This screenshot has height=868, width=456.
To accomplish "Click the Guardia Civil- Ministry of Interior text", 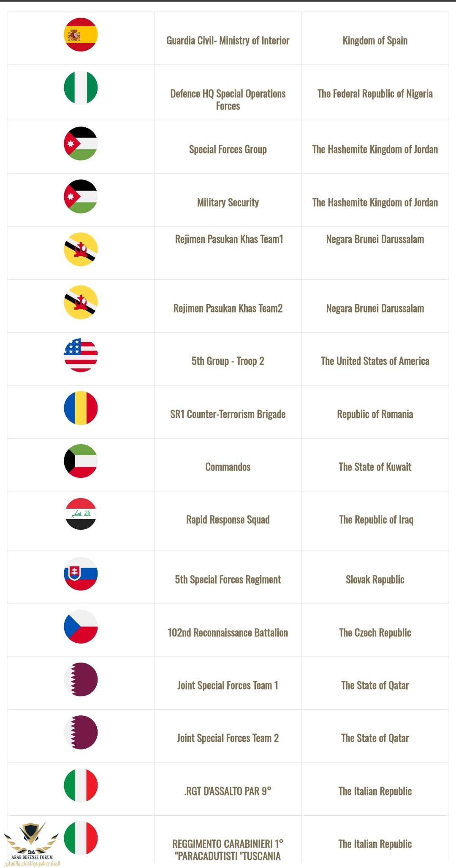I will tap(228, 40).
